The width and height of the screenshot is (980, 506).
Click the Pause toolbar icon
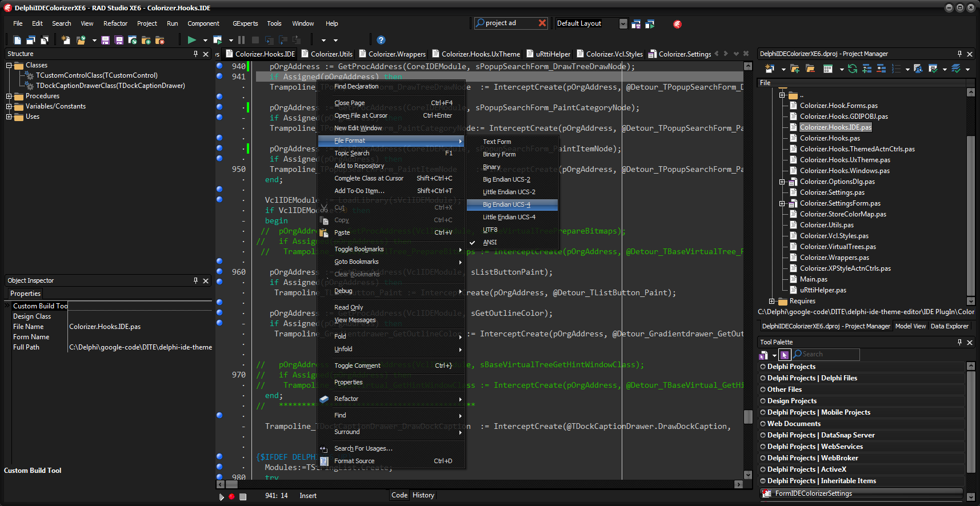pyautogui.click(x=241, y=40)
